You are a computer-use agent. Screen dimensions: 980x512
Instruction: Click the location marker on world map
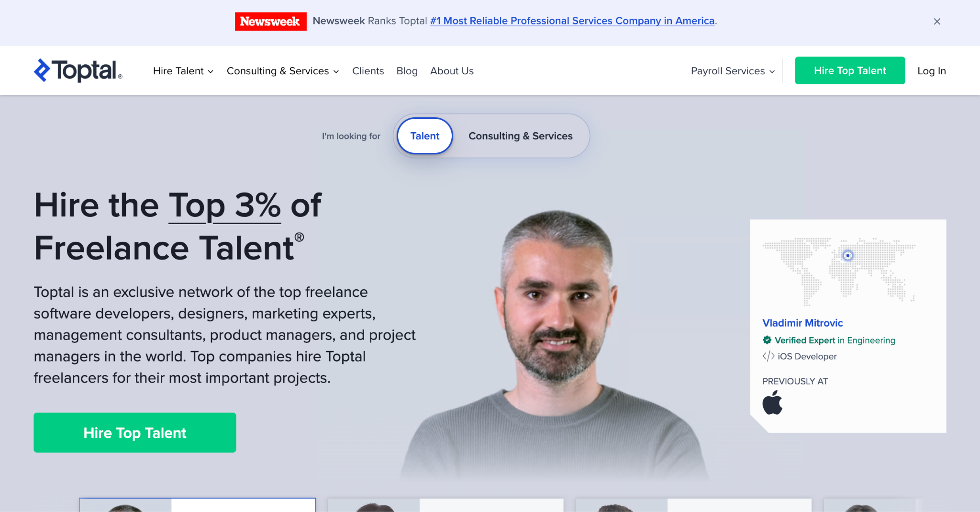click(x=848, y=255)
